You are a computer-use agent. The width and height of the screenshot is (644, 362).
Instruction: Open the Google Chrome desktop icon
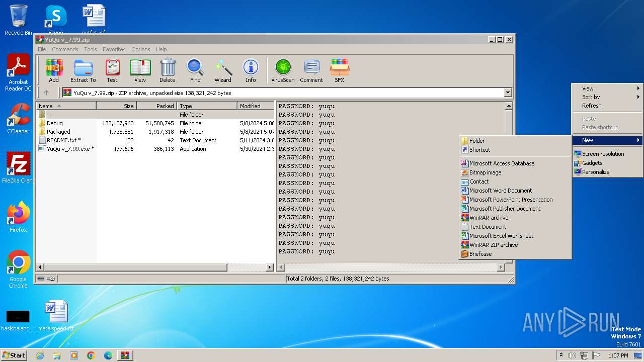(x=18, y=269)
